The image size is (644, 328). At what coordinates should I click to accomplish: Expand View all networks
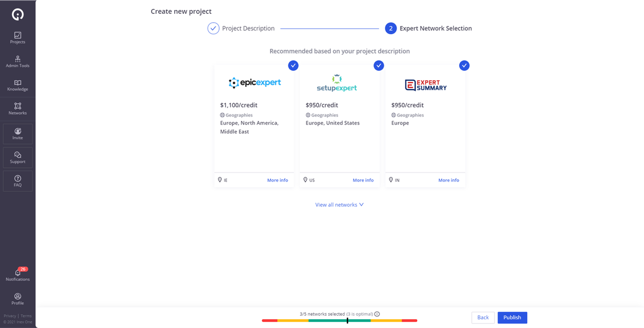tap(339, 204)
